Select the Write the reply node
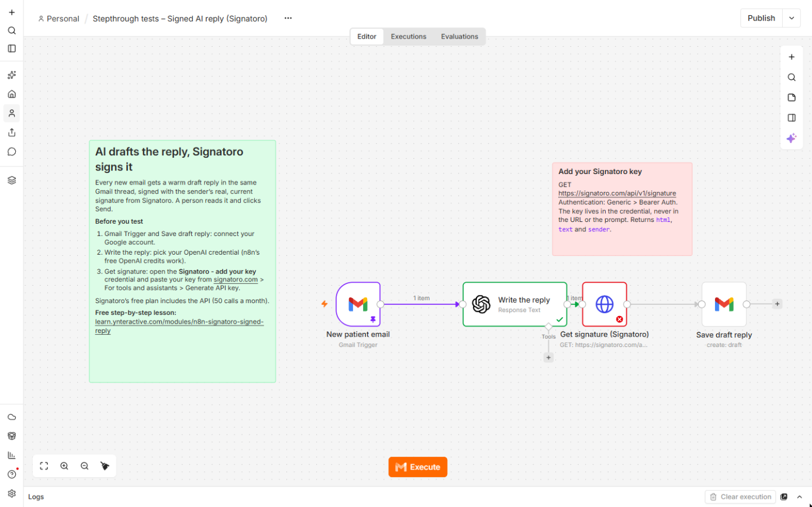The width and height of the screenshot is (812, 507). point(515,304)
